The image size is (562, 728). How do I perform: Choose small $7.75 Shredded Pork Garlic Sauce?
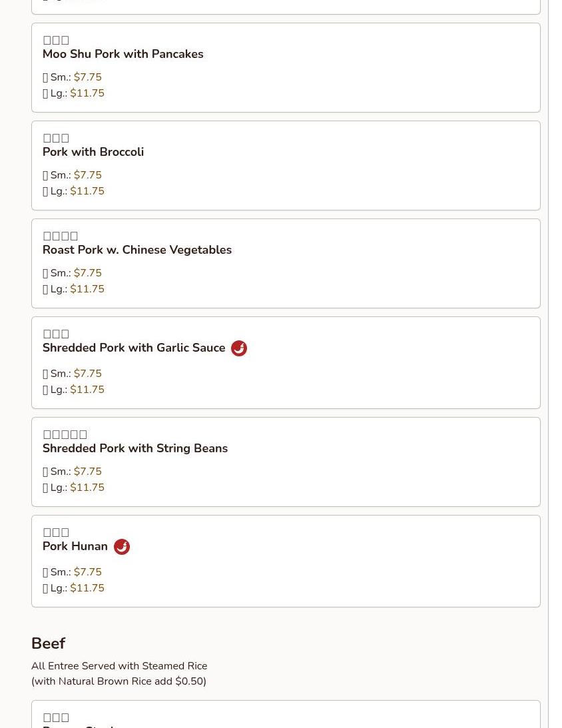(x=72, y=373)
